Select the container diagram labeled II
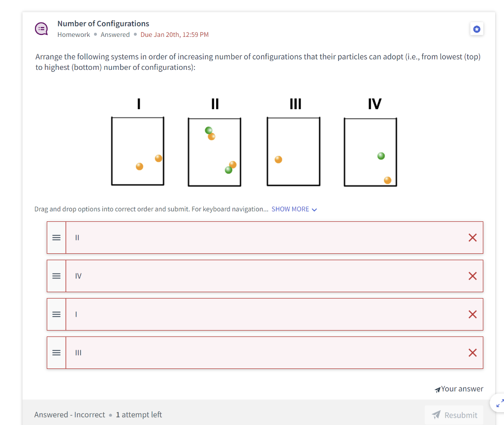 tap(214, 151)
